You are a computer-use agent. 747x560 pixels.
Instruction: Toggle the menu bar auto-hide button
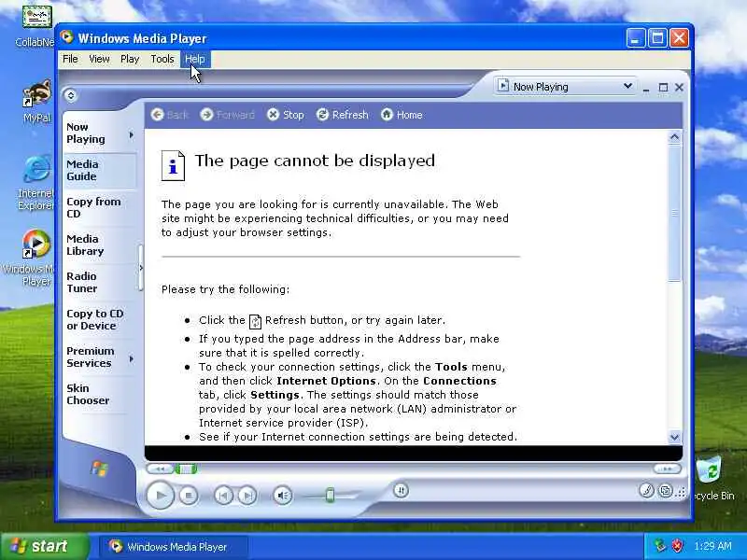click(71, 96)
